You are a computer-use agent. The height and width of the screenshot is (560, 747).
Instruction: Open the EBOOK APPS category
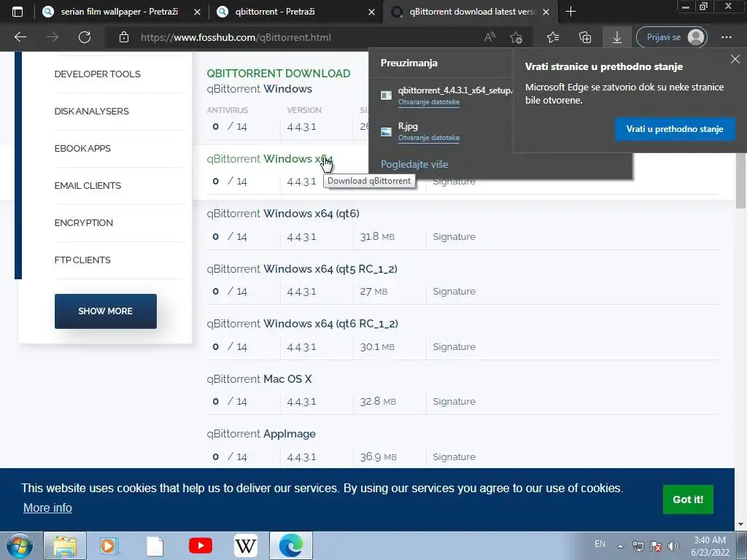pyautogui.click(x=82, y=149)
